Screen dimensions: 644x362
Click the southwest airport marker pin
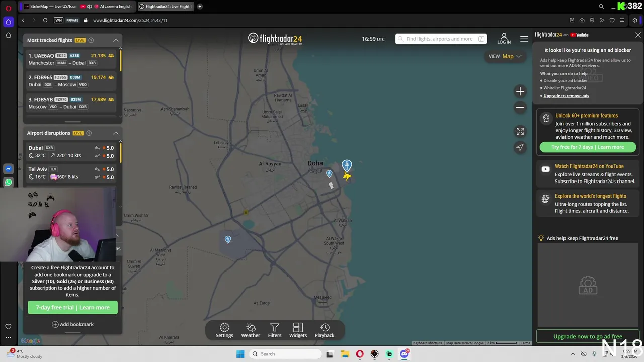(228, 240)
